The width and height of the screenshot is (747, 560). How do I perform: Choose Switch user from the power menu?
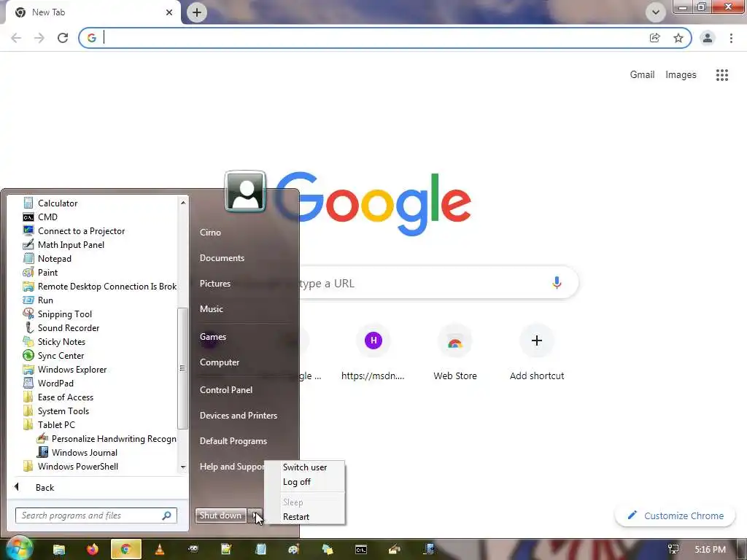304,467
